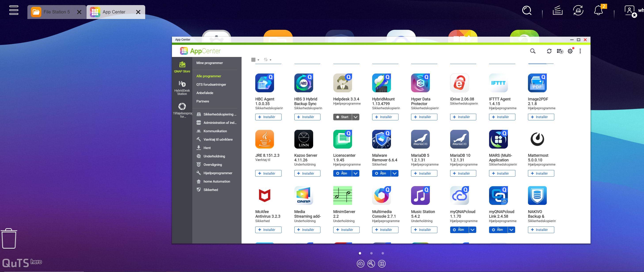Click the JRE Java app icon

tap(265, 139)
